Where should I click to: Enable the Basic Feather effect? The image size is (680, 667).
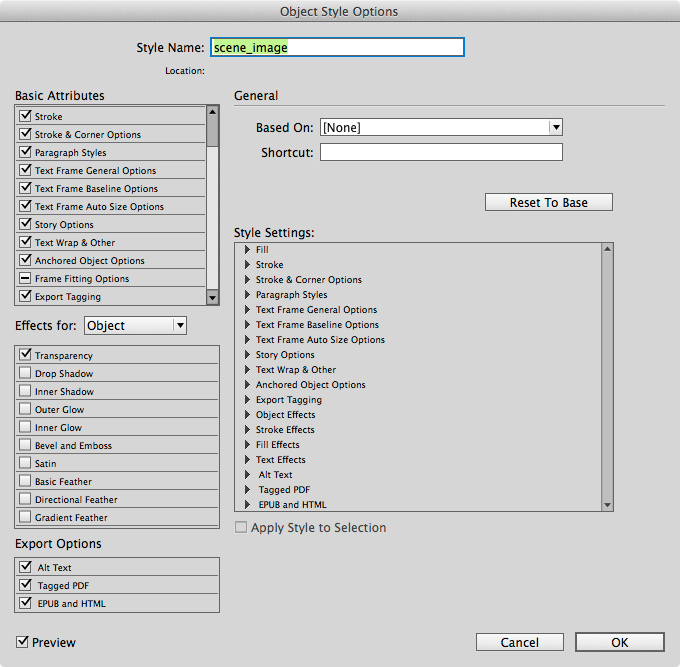click(25, 481)
